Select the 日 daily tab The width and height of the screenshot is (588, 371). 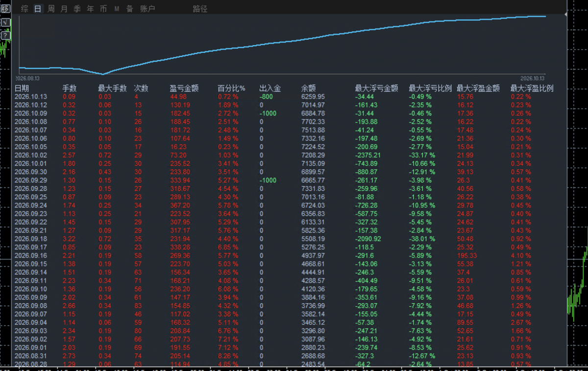coord(38,9)
